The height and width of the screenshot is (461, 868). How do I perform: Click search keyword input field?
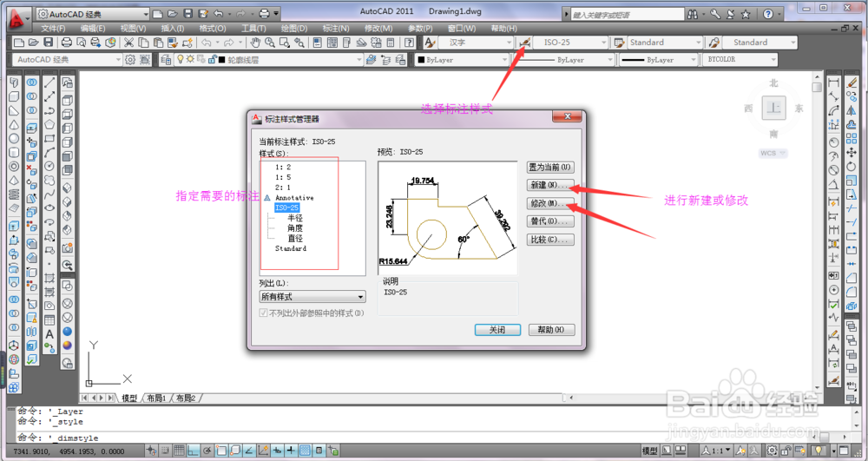626,15
